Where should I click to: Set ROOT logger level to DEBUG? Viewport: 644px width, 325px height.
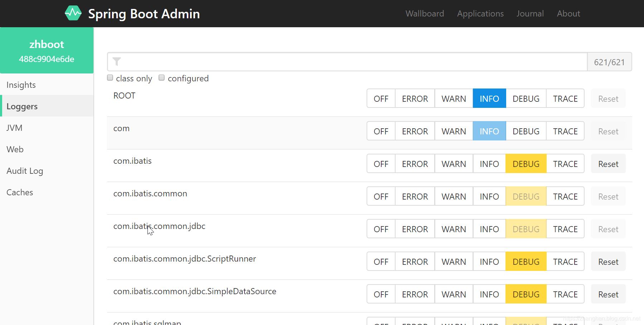tap(526, 98)
